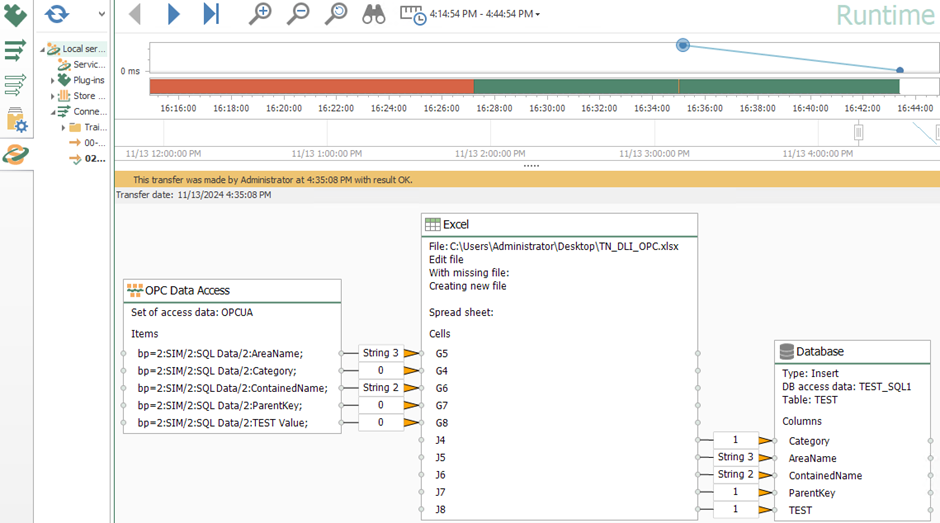This screenshot has width=940, height=523.
Task: Click the Plug-ins puzzle icon in tree
Action: click(x=64, y=80)
